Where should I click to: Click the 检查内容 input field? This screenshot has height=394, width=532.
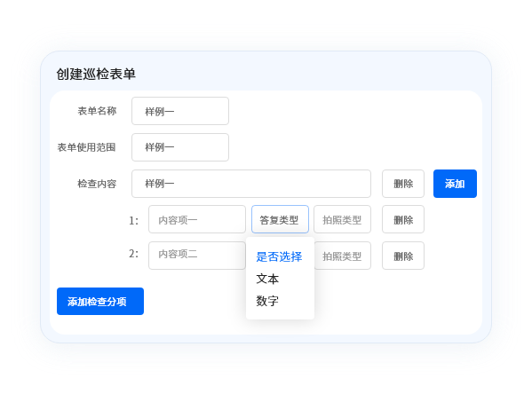tap(251, 184)
